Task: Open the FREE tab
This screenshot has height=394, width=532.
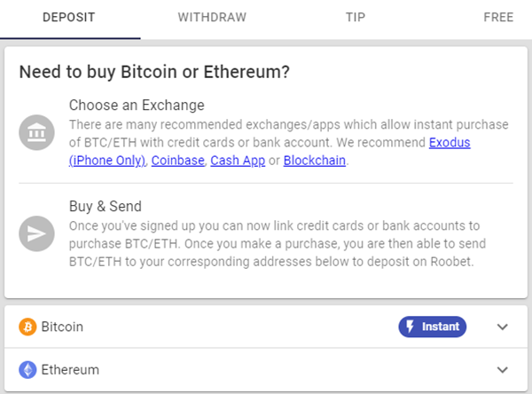Action: coord(498,18)
